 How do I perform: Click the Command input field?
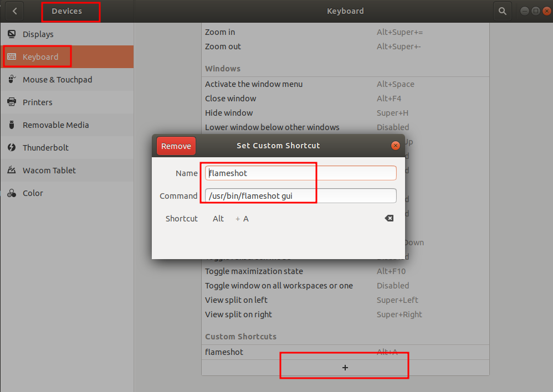click(300, 195)
